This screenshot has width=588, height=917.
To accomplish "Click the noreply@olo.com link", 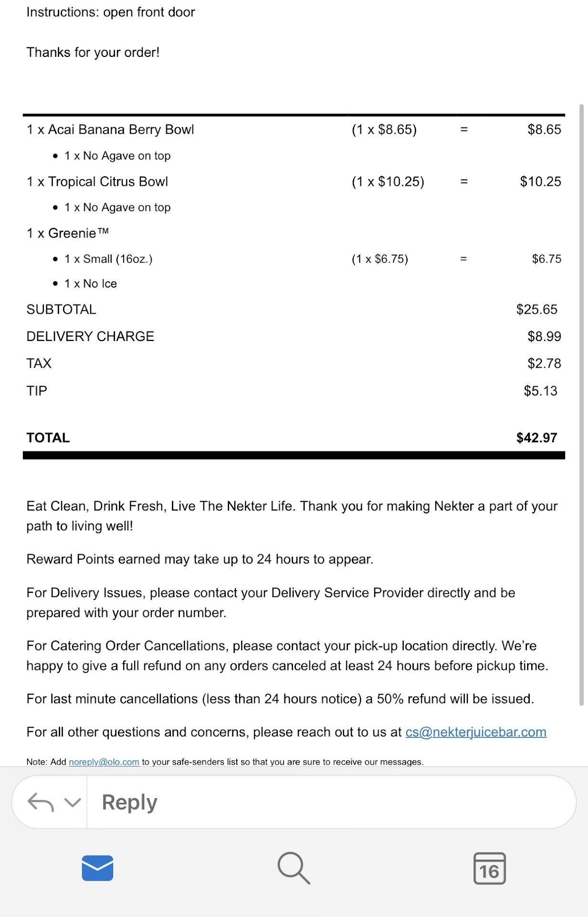I will click(x=104, y=762).
